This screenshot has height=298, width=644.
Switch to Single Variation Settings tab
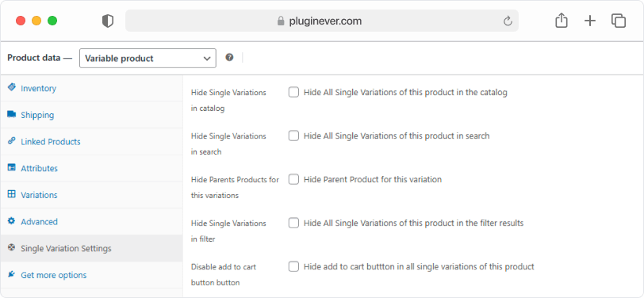point(91,248)
